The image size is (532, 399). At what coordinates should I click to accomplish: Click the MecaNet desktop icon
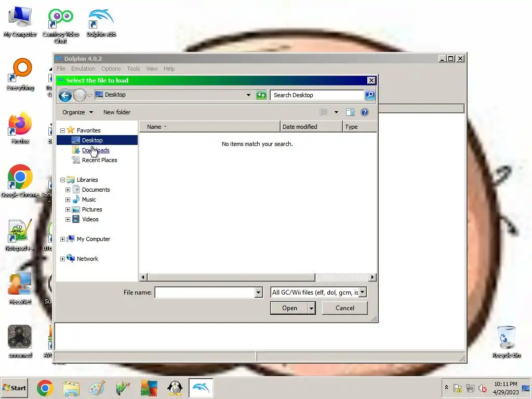[x=20, y=288]
